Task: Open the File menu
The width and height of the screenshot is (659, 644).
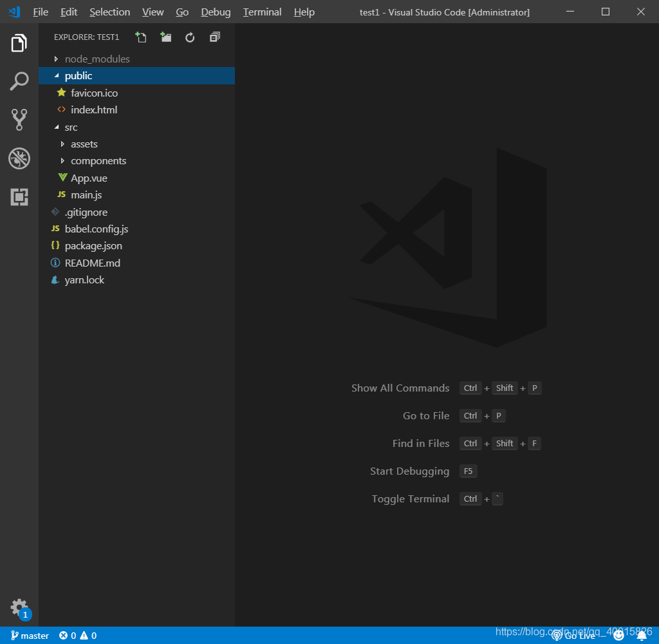Action: click(x=41, y=12)
